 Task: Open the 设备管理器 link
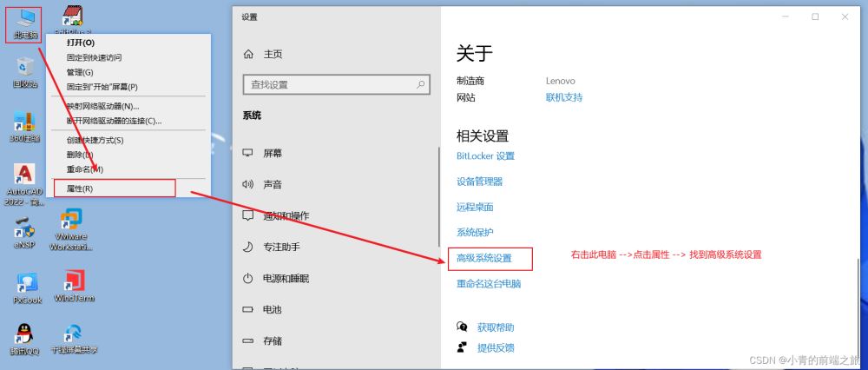(479, 182)
